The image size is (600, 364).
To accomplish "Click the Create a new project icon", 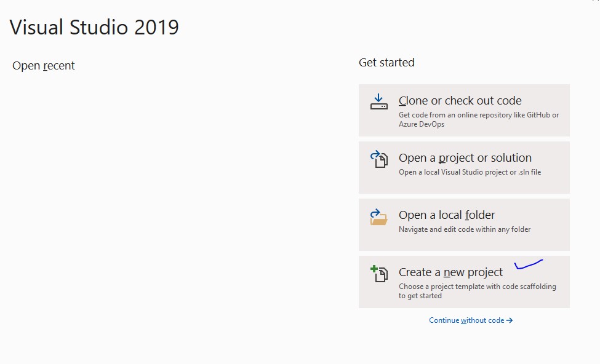I will (378, 274).
